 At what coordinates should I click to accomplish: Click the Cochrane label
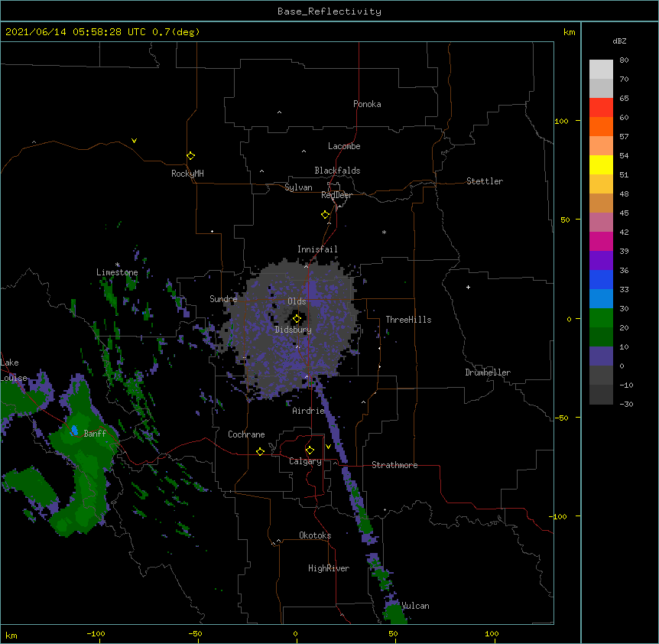(246, 434)
